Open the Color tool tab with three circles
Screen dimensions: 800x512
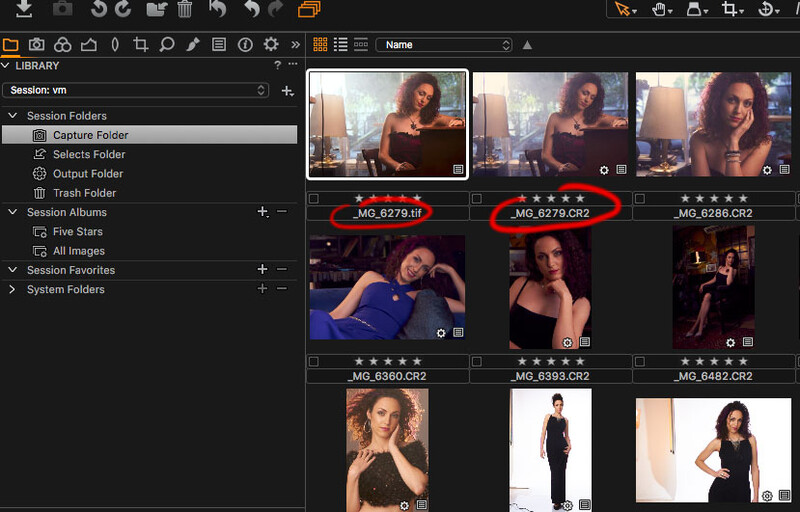coord(63,45)
